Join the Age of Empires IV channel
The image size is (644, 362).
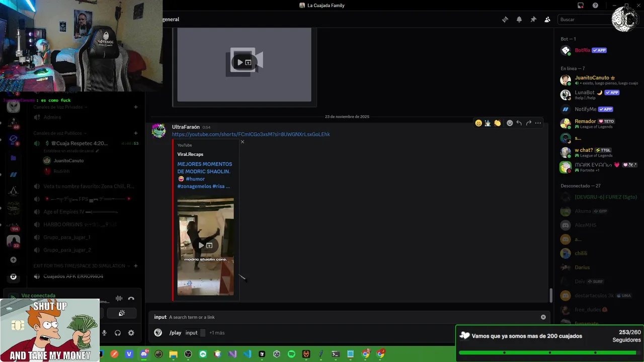click(x=86, y=212)
